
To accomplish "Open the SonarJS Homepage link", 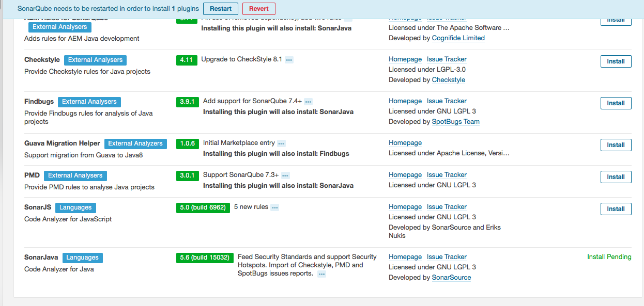I will click(405, 207).
